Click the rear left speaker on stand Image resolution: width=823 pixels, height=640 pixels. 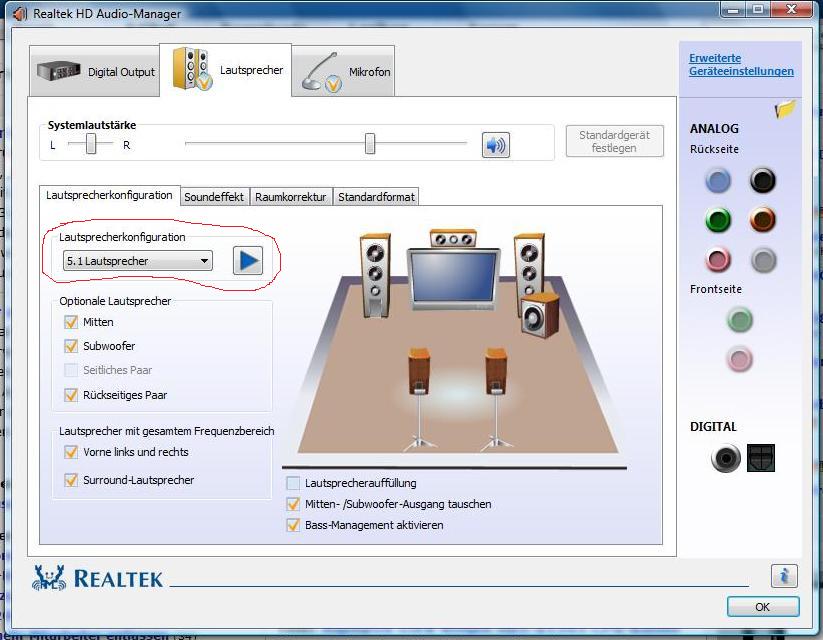point(419,399)
